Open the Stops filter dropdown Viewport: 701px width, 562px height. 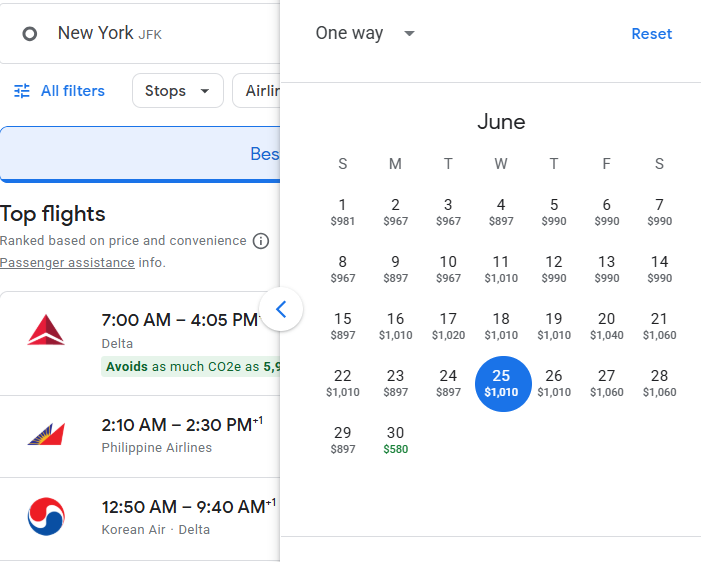tap(178, 91)
